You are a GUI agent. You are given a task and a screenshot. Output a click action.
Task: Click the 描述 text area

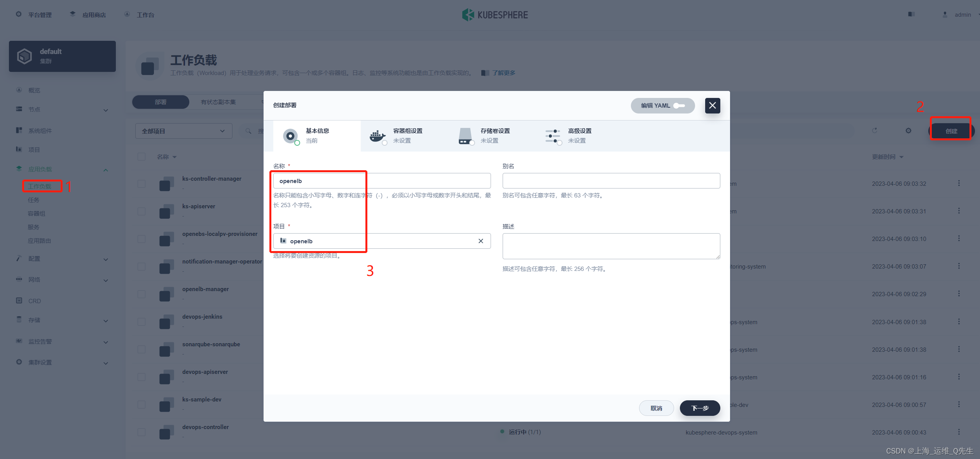[x=611, y=246]
